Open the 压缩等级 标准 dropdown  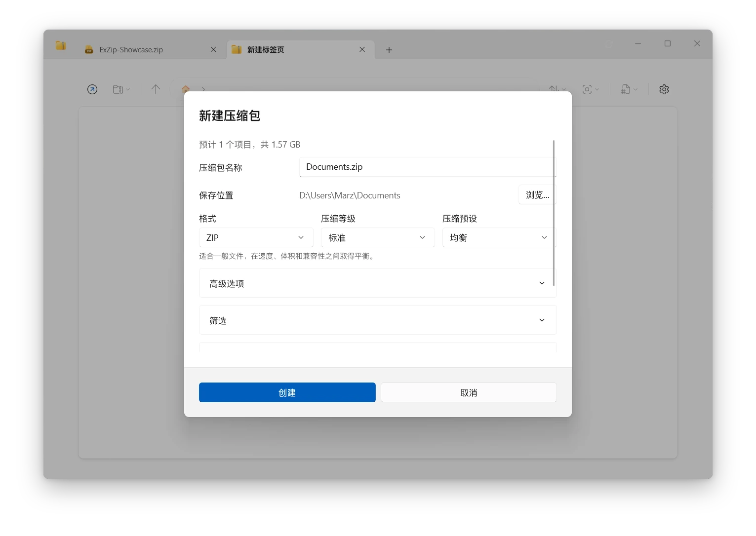[378, 237]
